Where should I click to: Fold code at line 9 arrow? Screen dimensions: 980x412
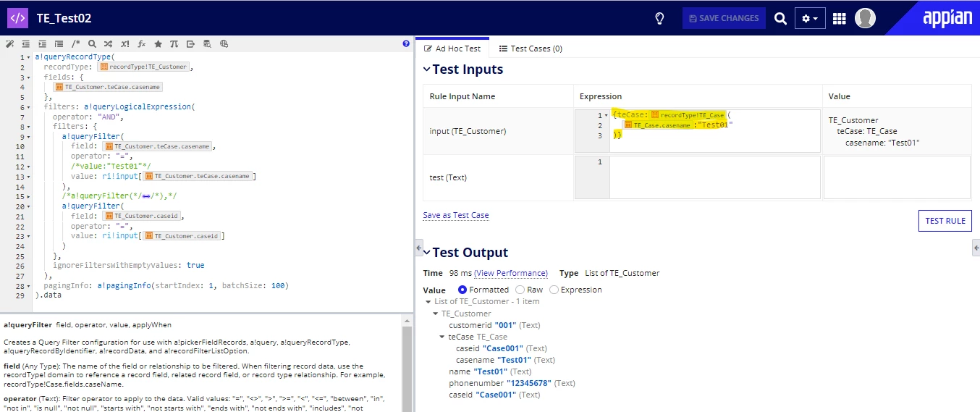tap(28, 136)
